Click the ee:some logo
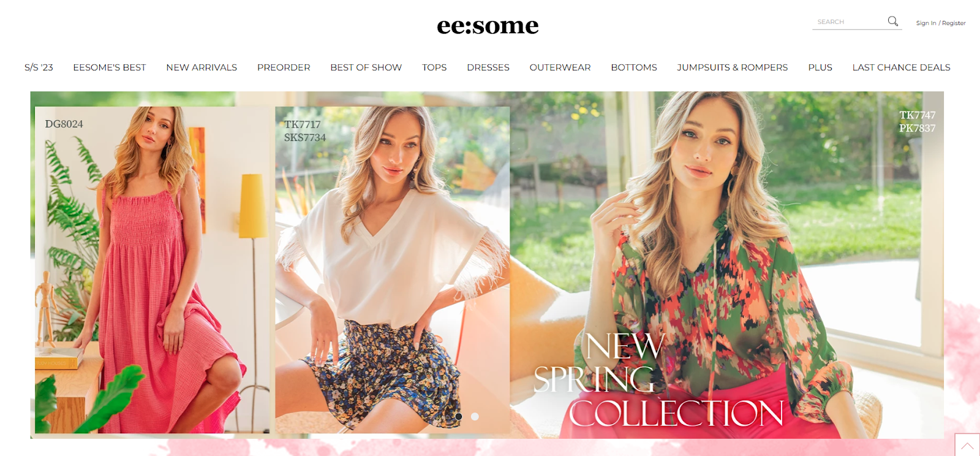Image resolution: width=980 pixels, height=456 pixels. (x=488, y=26)
